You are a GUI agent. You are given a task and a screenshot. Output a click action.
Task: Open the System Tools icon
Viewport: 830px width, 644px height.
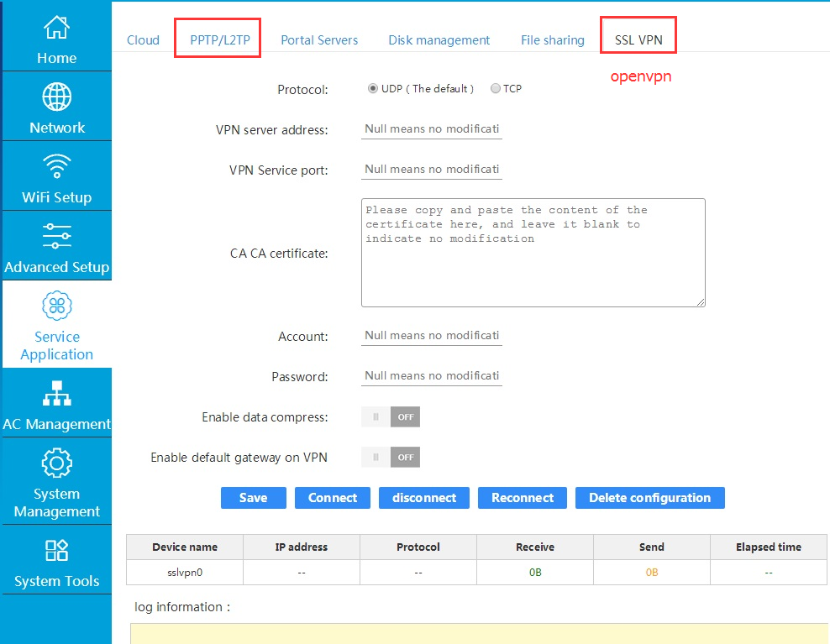[x=56, y=552]
